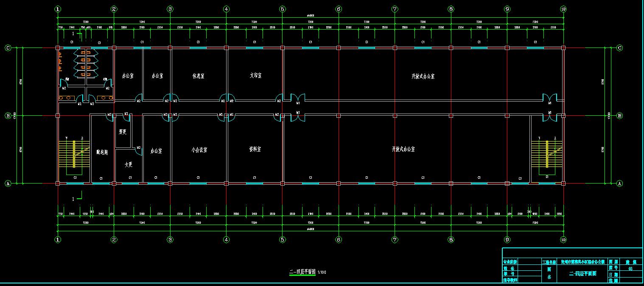
Task: Select the 小会议室 room label
Action: click(199, 150)
